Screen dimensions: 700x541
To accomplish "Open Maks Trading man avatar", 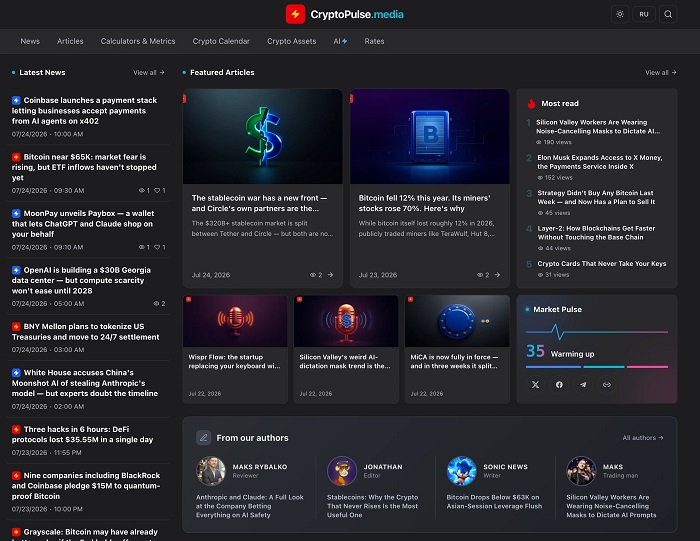I will click(x=581, y=470).
